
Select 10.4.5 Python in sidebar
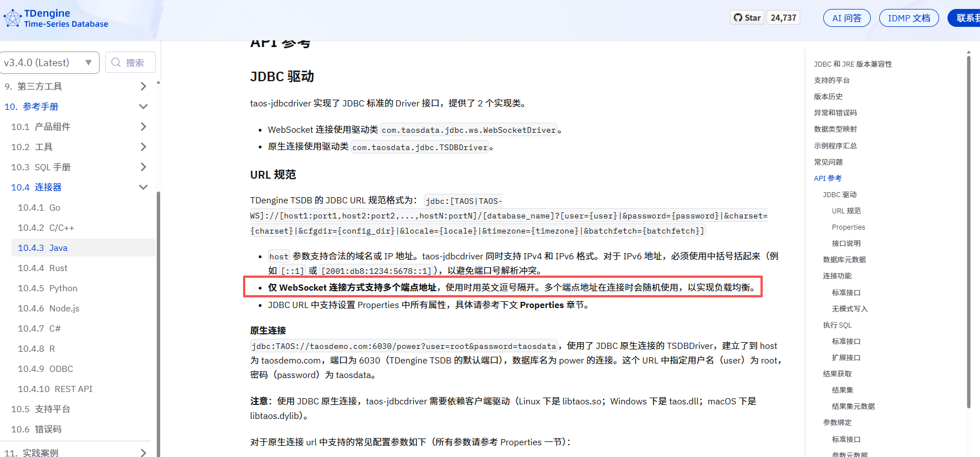(x=48, y=288)
